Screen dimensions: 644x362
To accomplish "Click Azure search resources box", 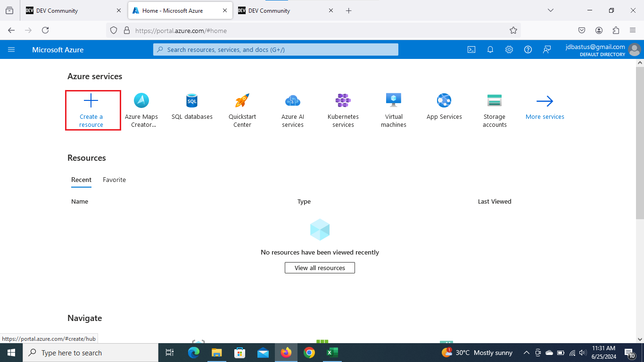I will pos(276,49).
